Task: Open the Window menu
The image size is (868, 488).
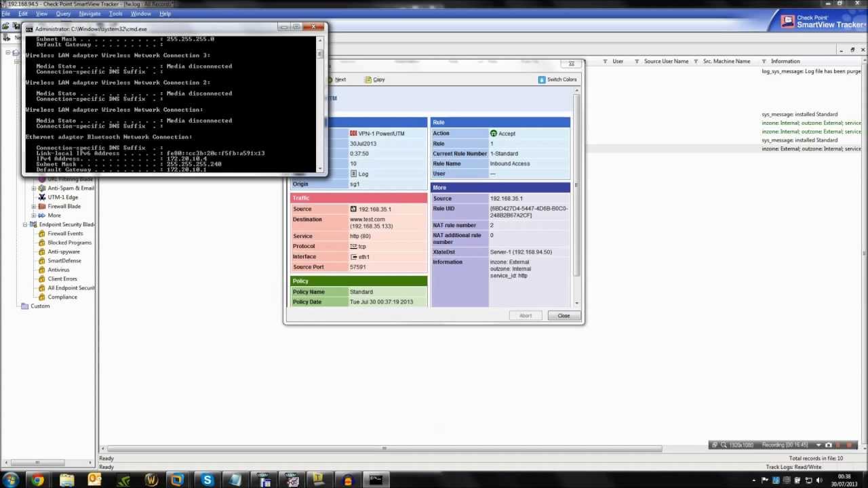Action: 141,14
